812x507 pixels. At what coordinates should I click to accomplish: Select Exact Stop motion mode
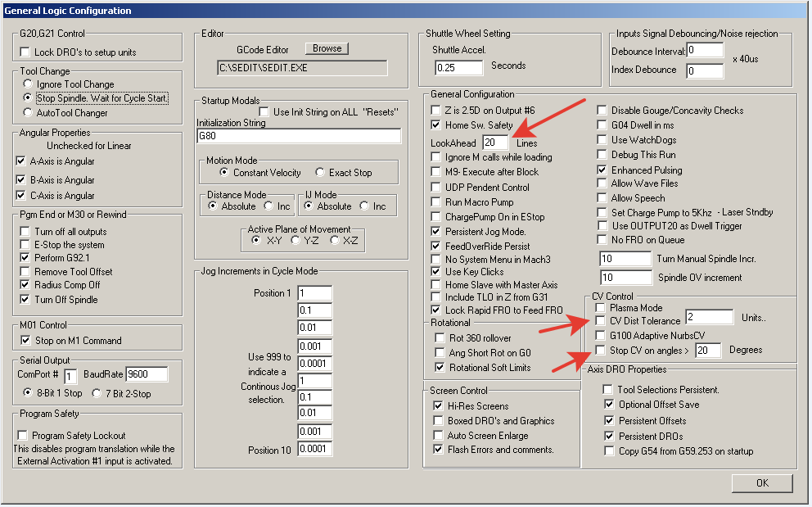(x=320, y=172)
